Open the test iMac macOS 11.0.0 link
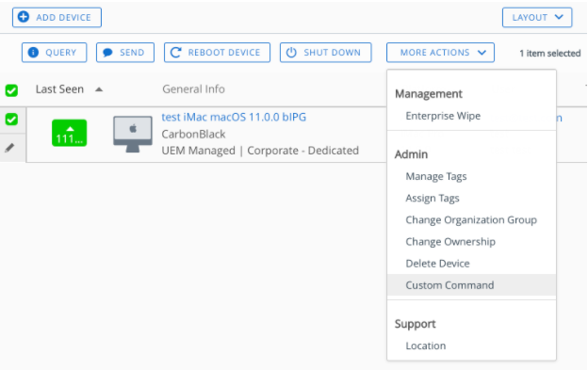The width and height of the screenshot is (588, 370). click(x=234, y=118)
